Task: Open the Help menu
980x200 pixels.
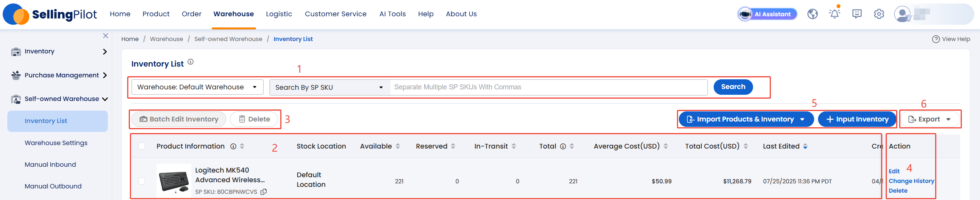Action: 426,14
